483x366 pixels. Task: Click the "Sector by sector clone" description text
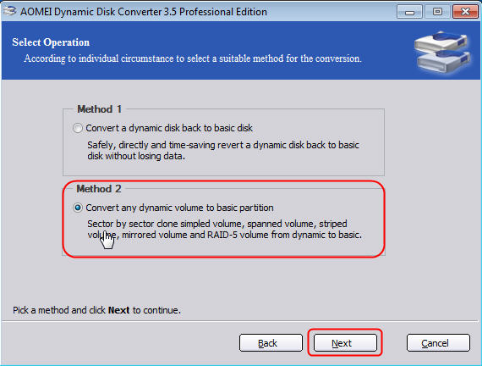(x=224, y=229)
